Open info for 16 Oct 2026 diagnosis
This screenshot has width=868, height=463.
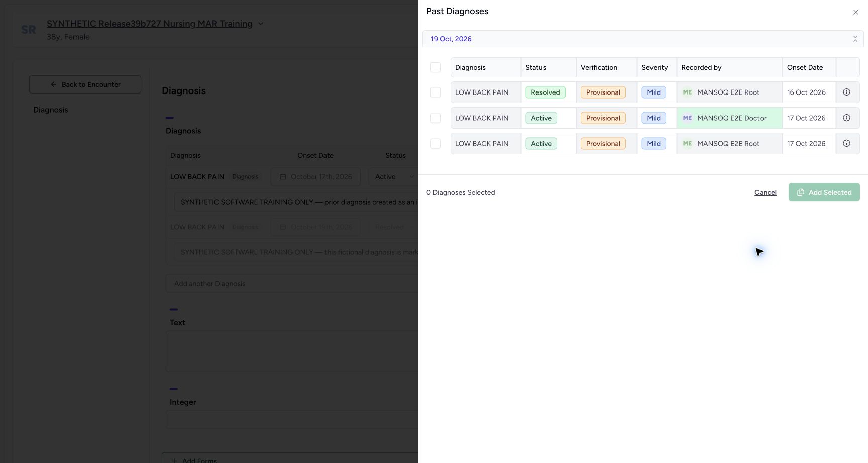tap(846, 92)
